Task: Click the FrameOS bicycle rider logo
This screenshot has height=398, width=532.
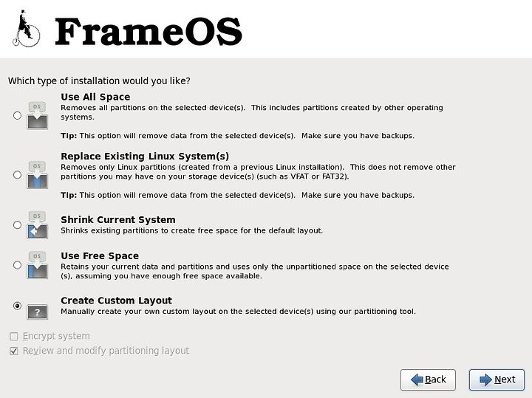Action: tap(26, 29)
